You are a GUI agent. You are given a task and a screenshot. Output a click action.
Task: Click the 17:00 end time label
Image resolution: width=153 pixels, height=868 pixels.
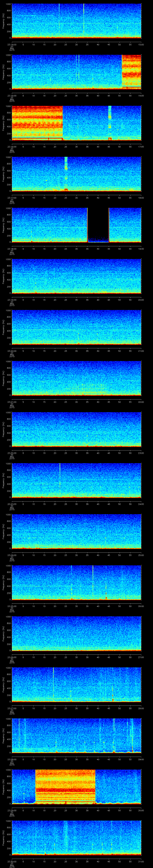(x=141, y=146)
